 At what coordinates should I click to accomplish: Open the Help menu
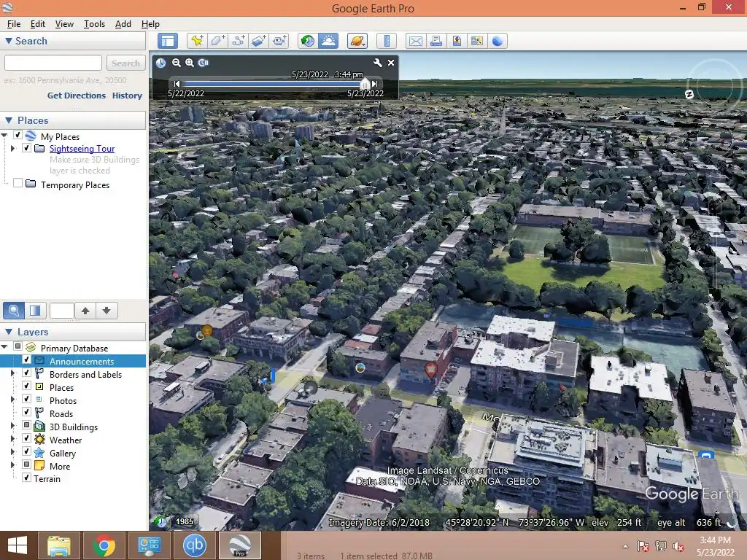pyautogui.click(x=150, y=24)
